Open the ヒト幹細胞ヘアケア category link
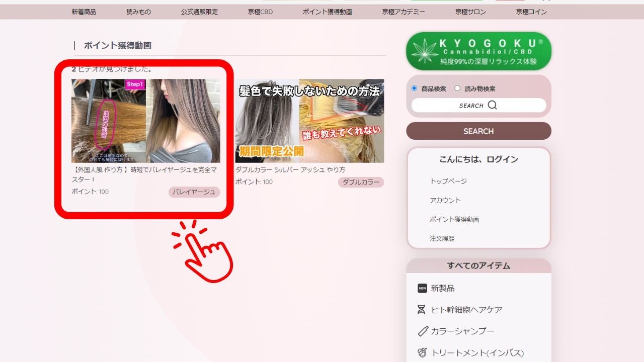Image resolution: width=644 pixels, height=362 pixels. tap(467, 310)
